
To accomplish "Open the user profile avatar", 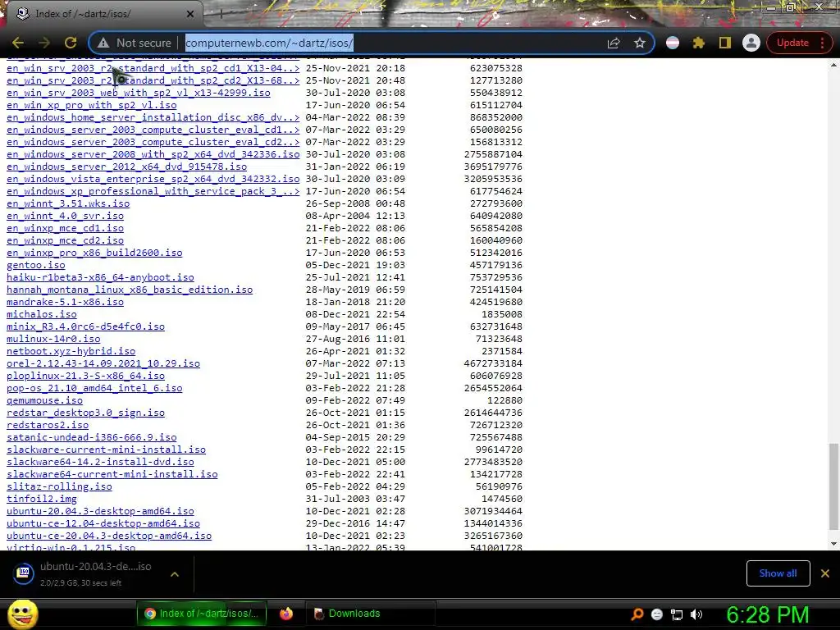I will pyautogui.click(x=751, y=43).
